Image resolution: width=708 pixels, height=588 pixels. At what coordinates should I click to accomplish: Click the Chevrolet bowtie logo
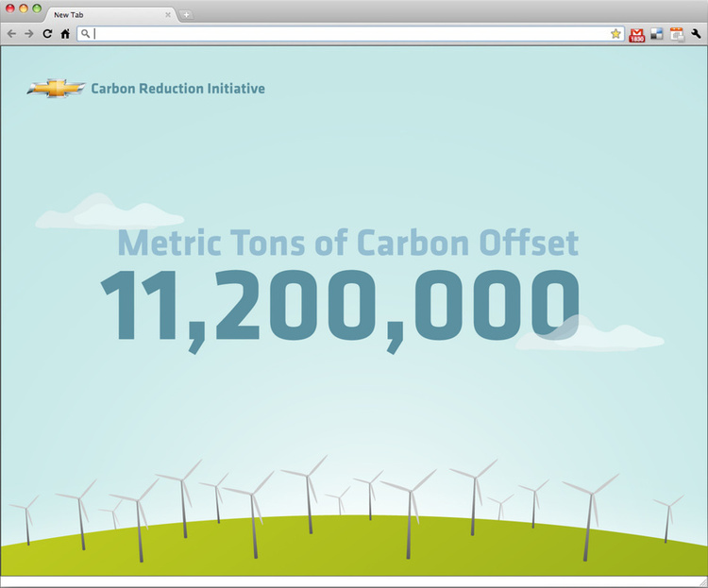click(x=56, y=88)
